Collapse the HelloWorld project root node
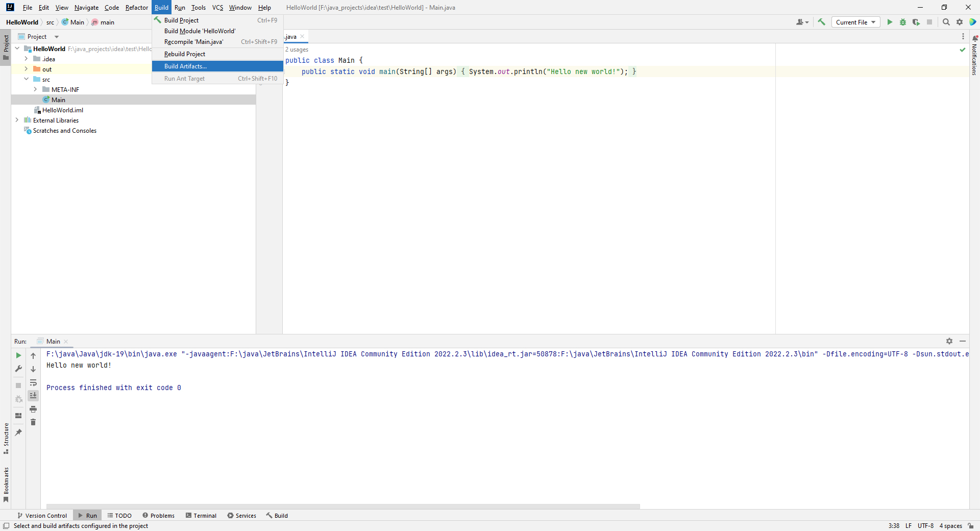 (x=17, y=49)
